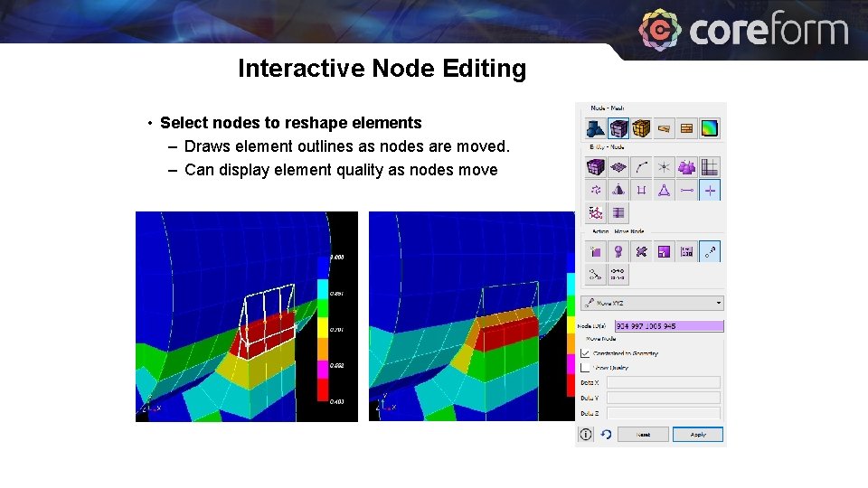Viewport: 868px width, 488px height.
Task: Select the crossed tools action icon
Action: [641, 252]
